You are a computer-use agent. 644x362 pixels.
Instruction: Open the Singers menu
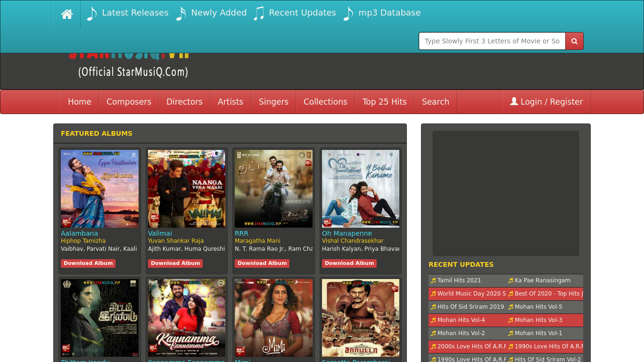[x=273, y=102]
